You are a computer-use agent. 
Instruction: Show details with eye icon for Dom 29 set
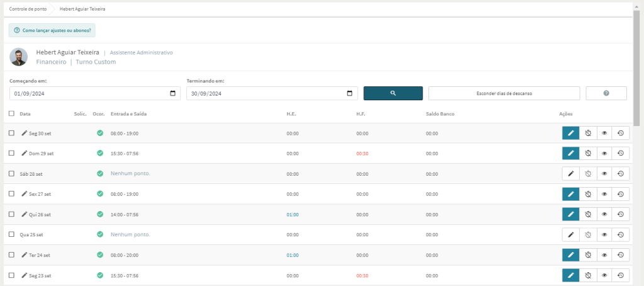click(x=604, y=153)
